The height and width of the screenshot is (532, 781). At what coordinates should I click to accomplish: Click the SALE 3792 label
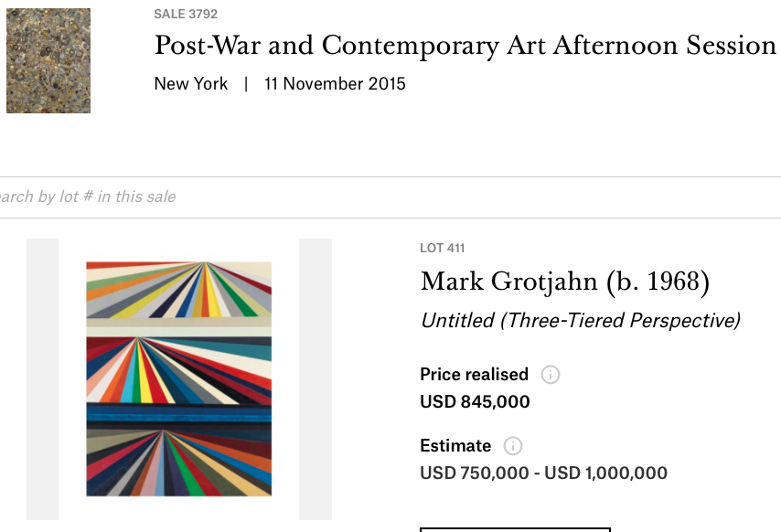(x=186, y=14)
